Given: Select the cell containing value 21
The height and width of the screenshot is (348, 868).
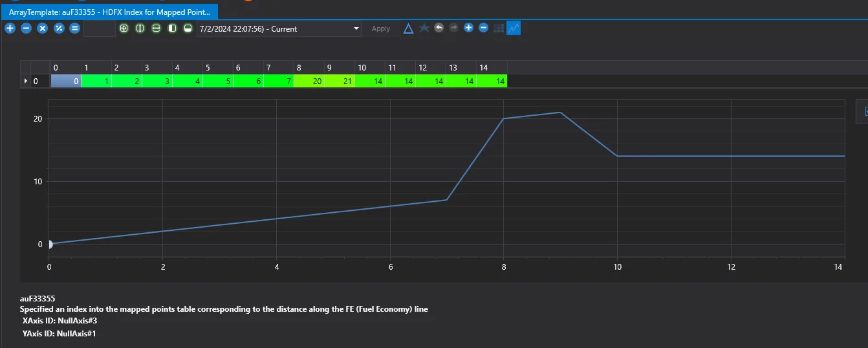Looking at the screenshot, I should click(x=340, y=81).
